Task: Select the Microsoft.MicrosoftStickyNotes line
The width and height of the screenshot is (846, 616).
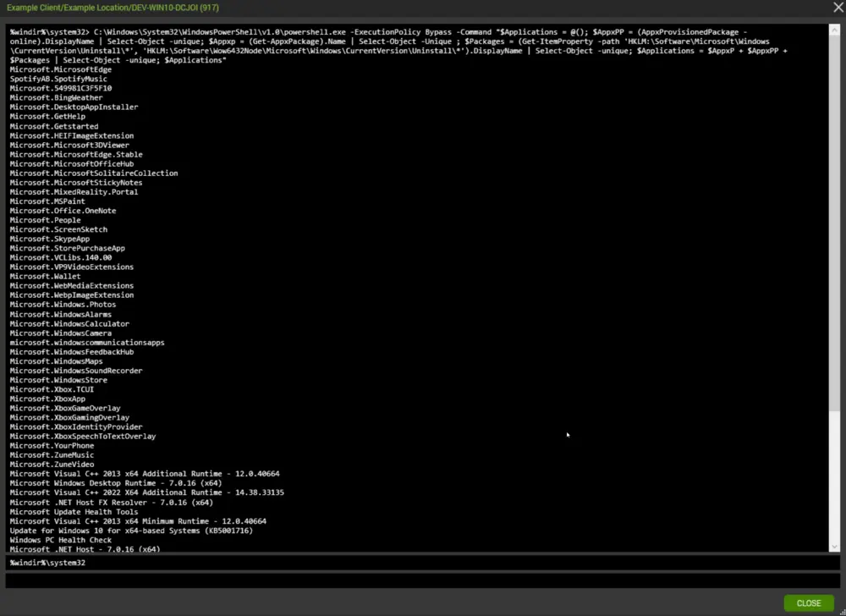Action: point(76,182)
